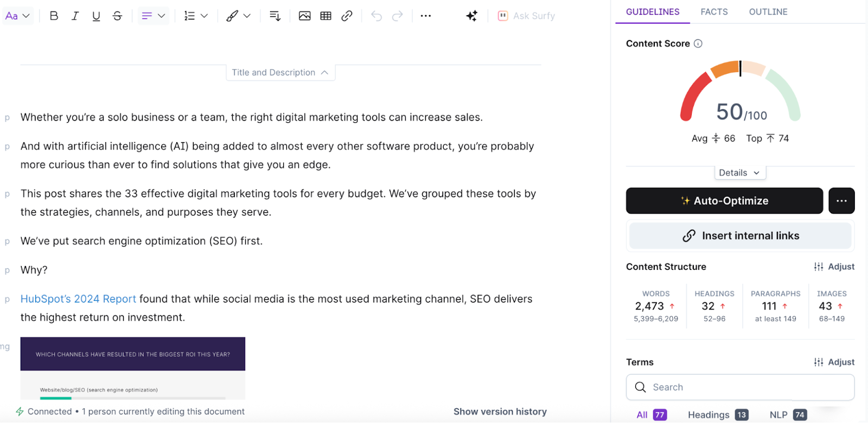The width and height of the screenshot is (868, 423).
Task: Open the Aa text style dropdown
Action: point(17,16)
